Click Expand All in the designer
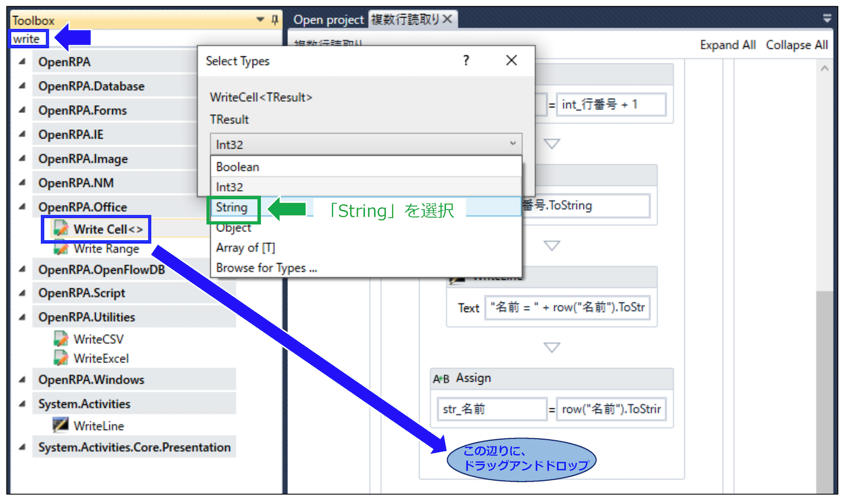This screenshot has width=846, height=504. click(728, 45)
